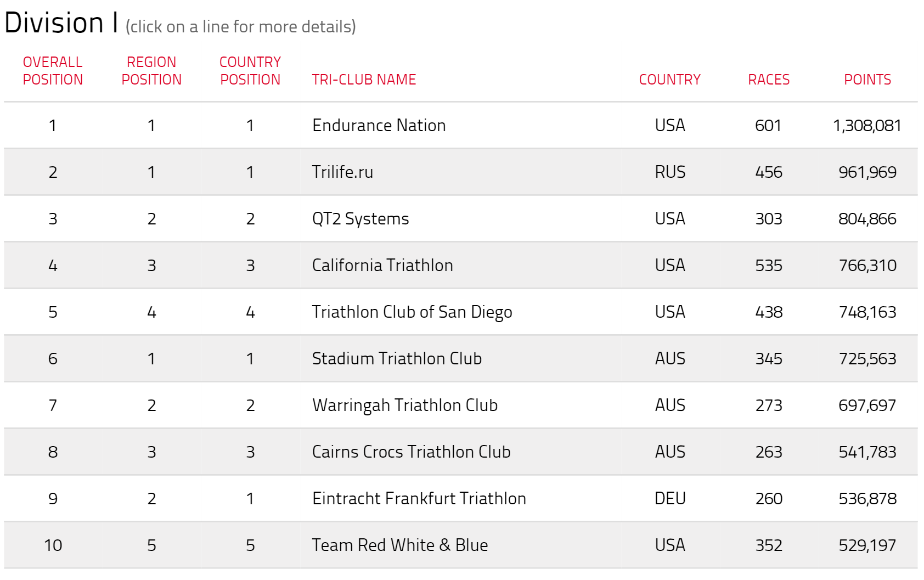This screenshot has width=924, height=580.
Task: Select the Trilife.ru club row
Action: click(460, 172)
